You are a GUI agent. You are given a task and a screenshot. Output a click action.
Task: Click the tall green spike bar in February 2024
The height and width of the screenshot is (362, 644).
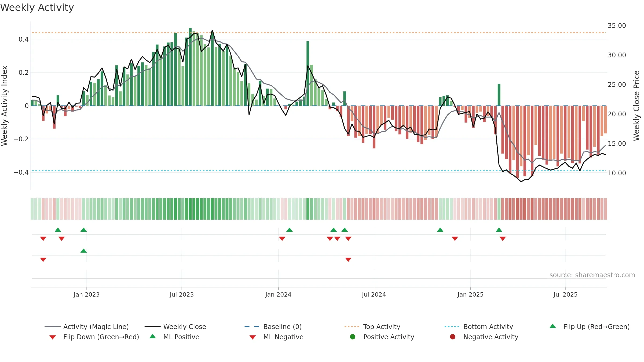tap(308, 73)
